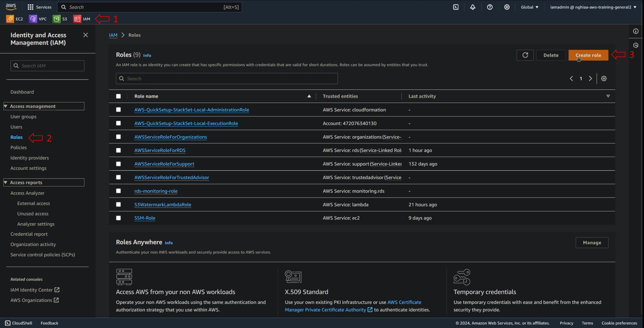Check AWS-QuickSetup-StackSet-Local-ExecutionRole row

click(x=118, y=123)
